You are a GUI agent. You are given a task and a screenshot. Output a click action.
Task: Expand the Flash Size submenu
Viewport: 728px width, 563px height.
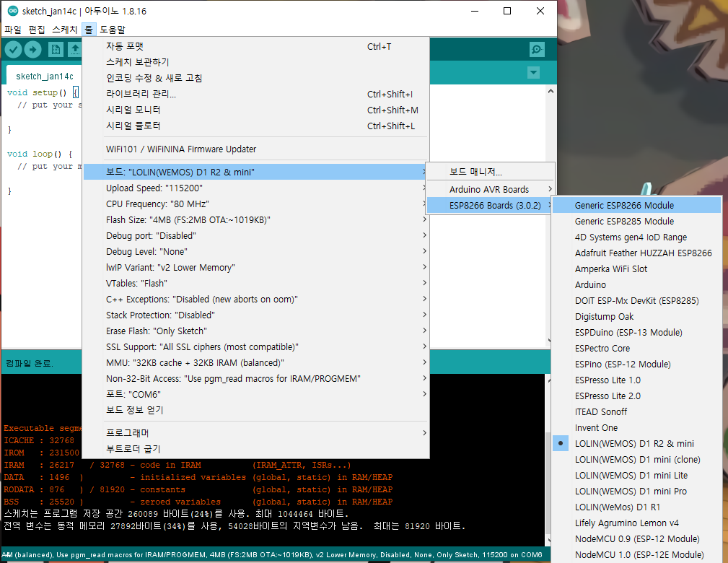(x=256, y=219)
